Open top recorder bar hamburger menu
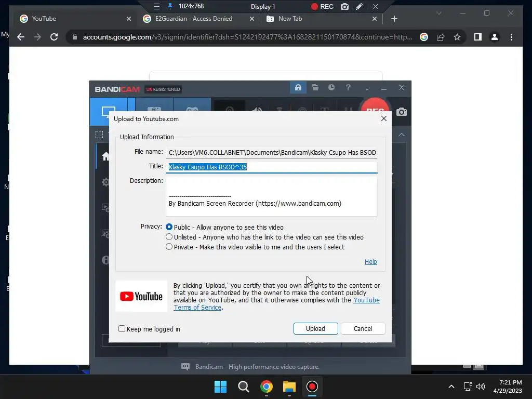Viewport: 532px width, 399px height. pyautogui.click(x=156, y=6)
